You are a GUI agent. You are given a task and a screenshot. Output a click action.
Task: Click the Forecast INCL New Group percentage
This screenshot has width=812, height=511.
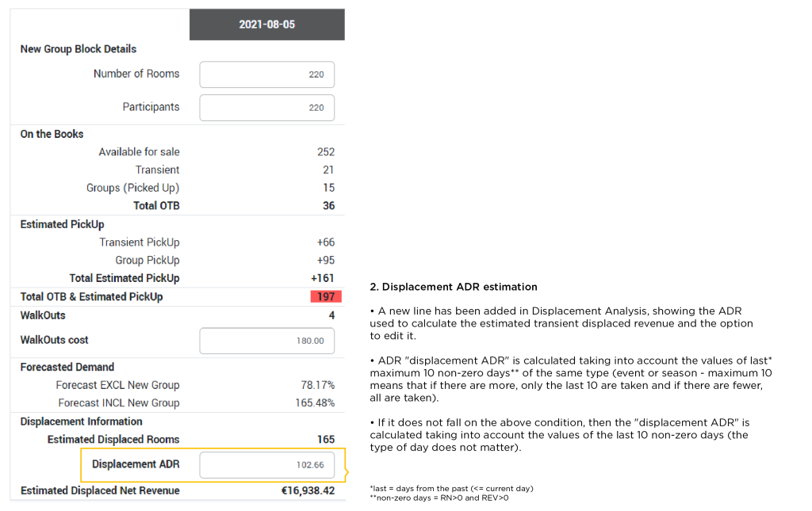coord(315,403)
